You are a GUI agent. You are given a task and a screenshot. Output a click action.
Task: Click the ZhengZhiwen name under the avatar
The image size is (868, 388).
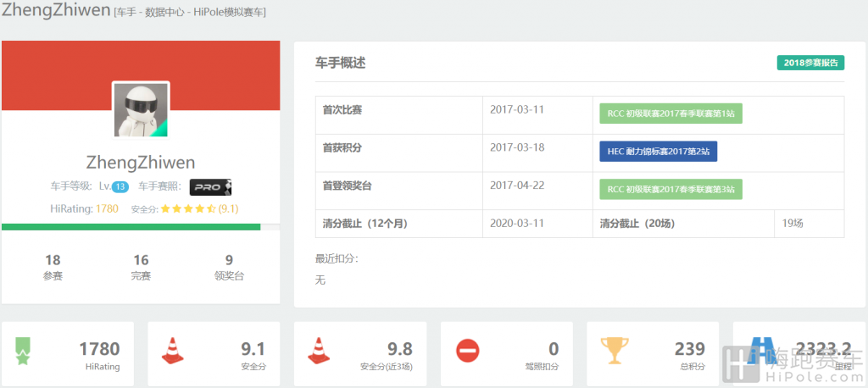141,163
